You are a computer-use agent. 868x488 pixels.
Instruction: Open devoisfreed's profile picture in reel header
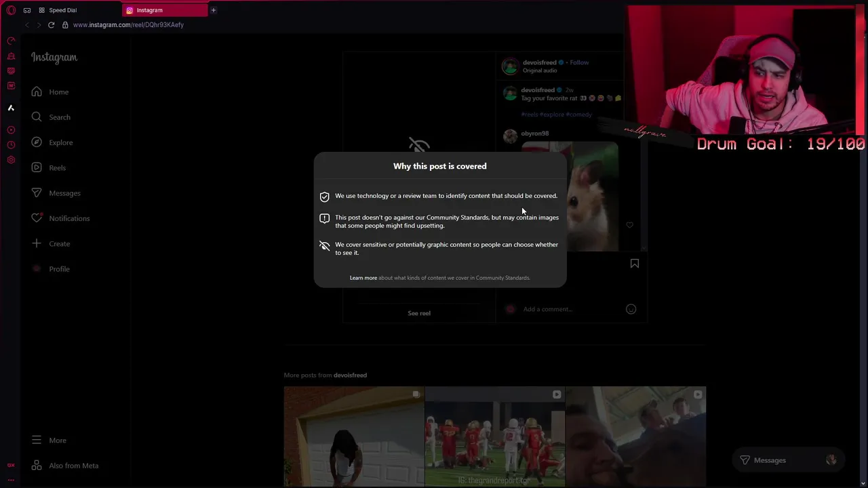click(510, 66)
